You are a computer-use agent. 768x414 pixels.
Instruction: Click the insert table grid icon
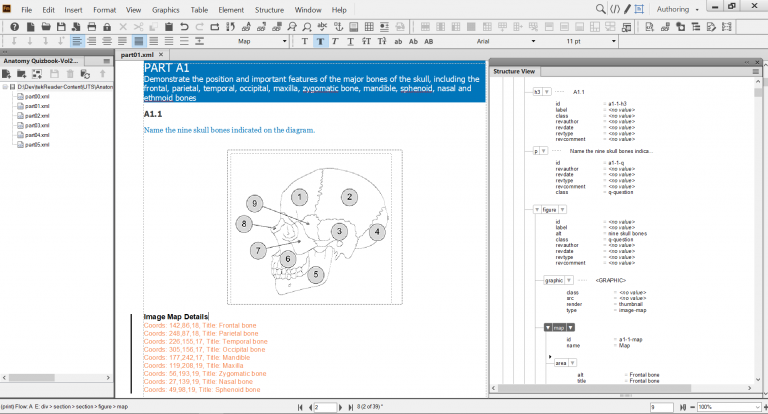(369, 27)
